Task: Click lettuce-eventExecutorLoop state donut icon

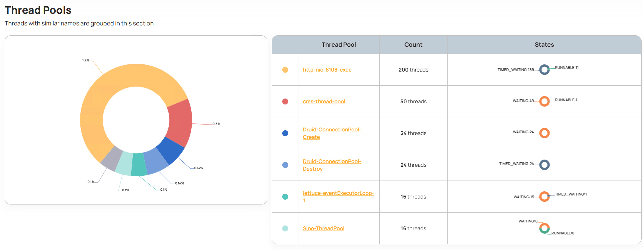Action: point(544,196)
